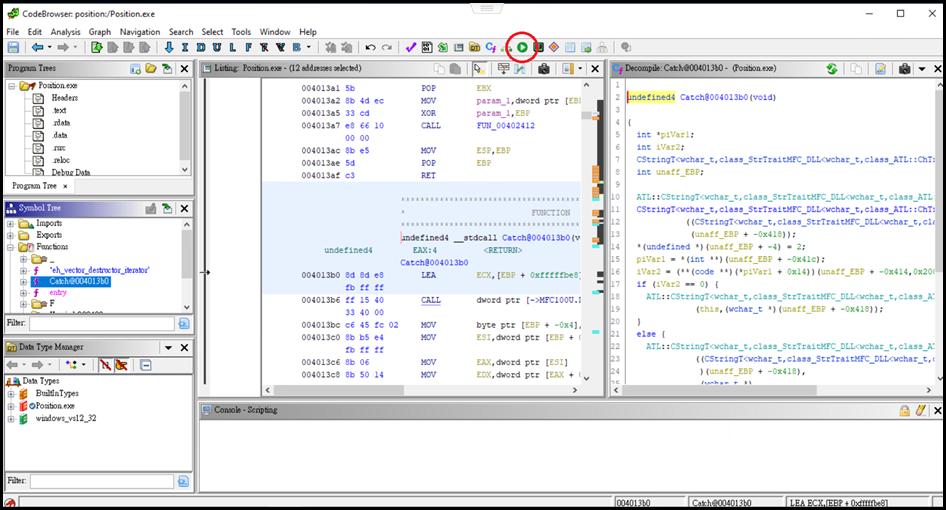This screenshot has width=946, height=510.
Task: Select Catch@004013b0 in Symbol Tree
Action: pos(80,281)
